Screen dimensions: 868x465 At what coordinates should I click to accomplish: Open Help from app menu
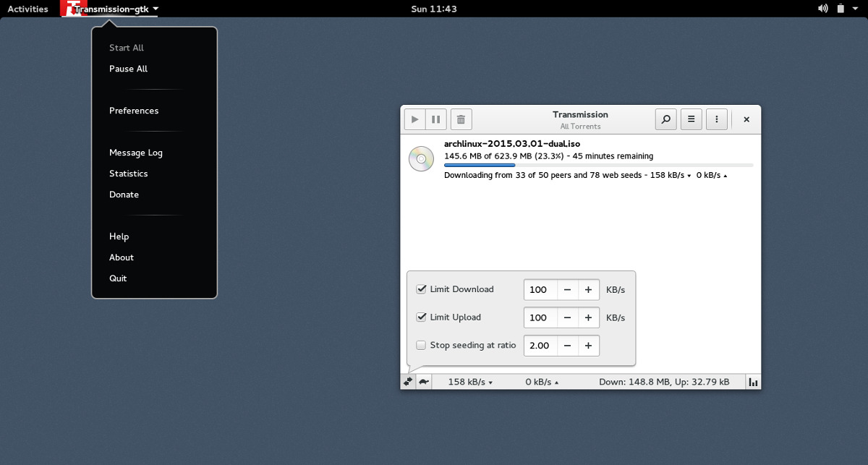[x=119, y=236]
